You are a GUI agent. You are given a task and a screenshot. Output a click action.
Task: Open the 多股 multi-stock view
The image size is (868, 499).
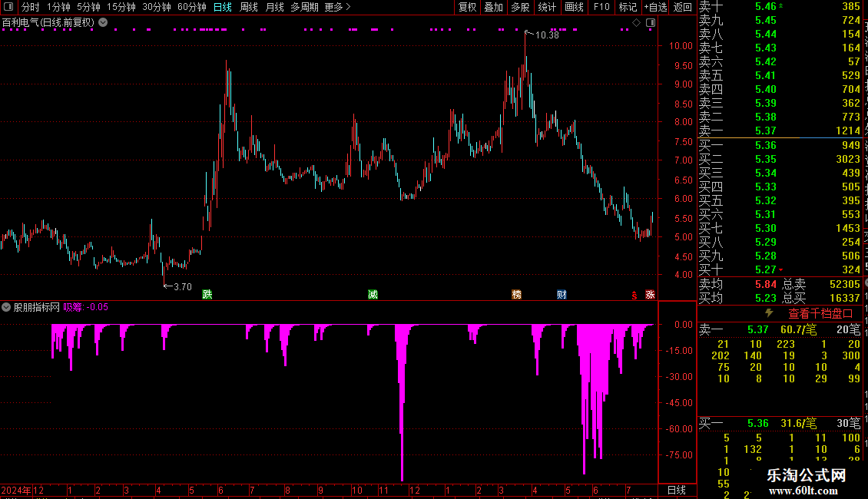(520, 7)
